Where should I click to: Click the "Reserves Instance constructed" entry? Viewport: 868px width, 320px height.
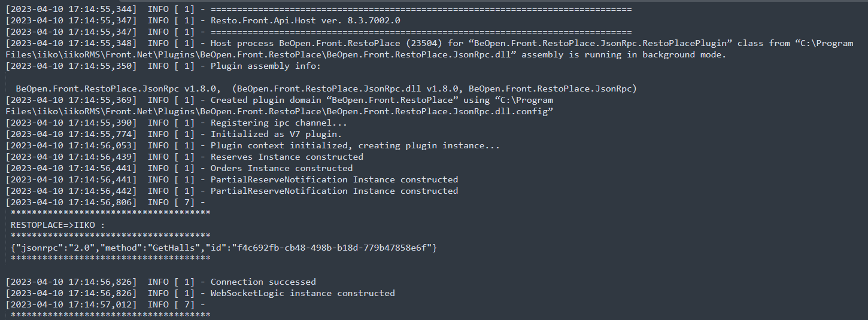(x=287, y=157)
